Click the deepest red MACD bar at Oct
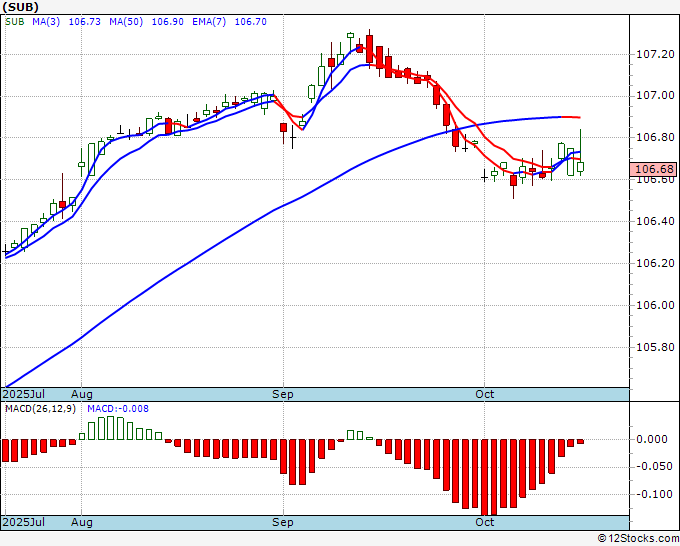The image size is (680, 546). 484,477
